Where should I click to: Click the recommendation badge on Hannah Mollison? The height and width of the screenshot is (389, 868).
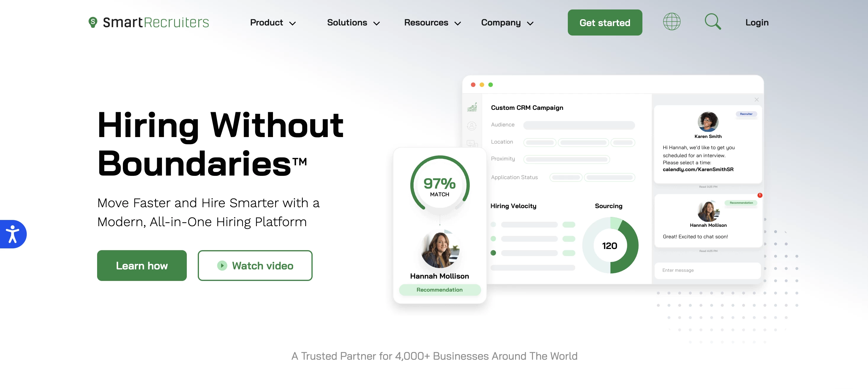tap(440, 290)
